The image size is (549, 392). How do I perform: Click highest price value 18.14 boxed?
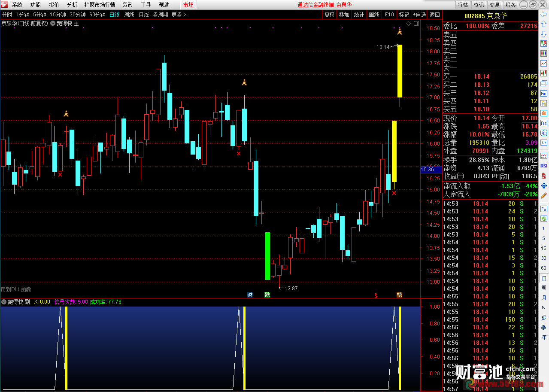click(529, 126)
